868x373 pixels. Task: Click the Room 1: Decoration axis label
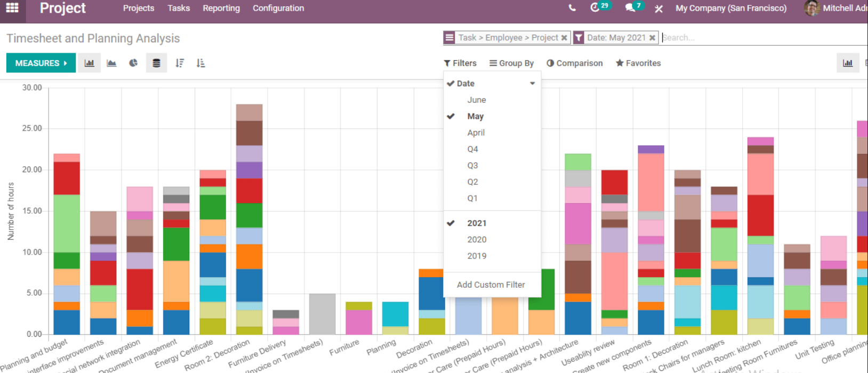click(655, 355)
